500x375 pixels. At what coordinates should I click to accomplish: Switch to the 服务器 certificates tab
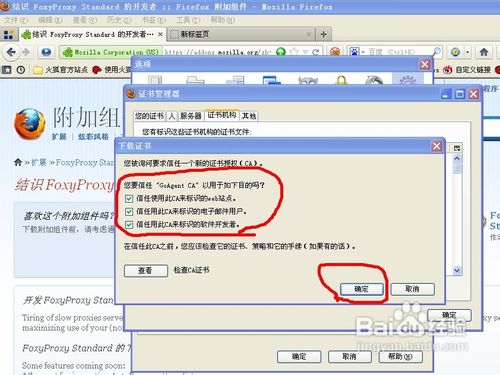[x=191, y=116]
